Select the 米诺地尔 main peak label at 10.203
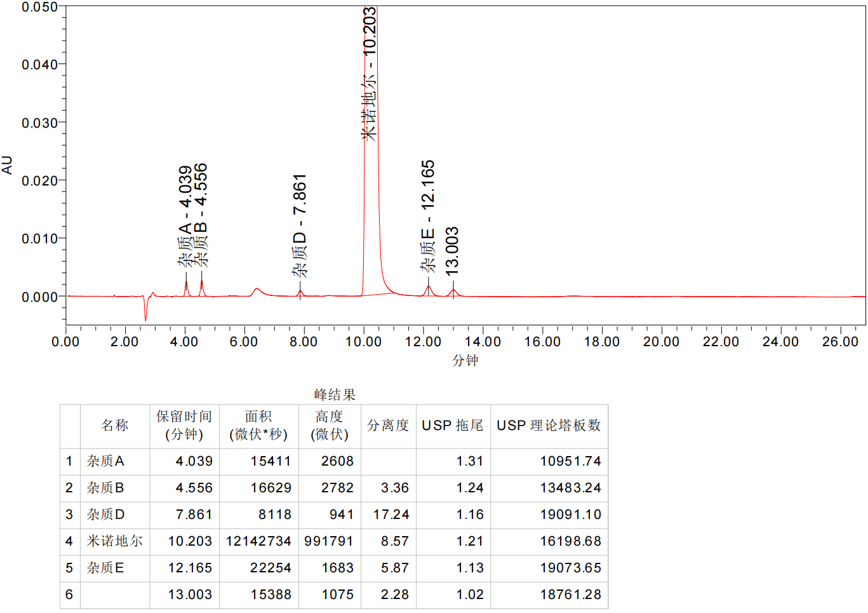Image resolution: width=868 pixels, height=613 pixels. 369,73
